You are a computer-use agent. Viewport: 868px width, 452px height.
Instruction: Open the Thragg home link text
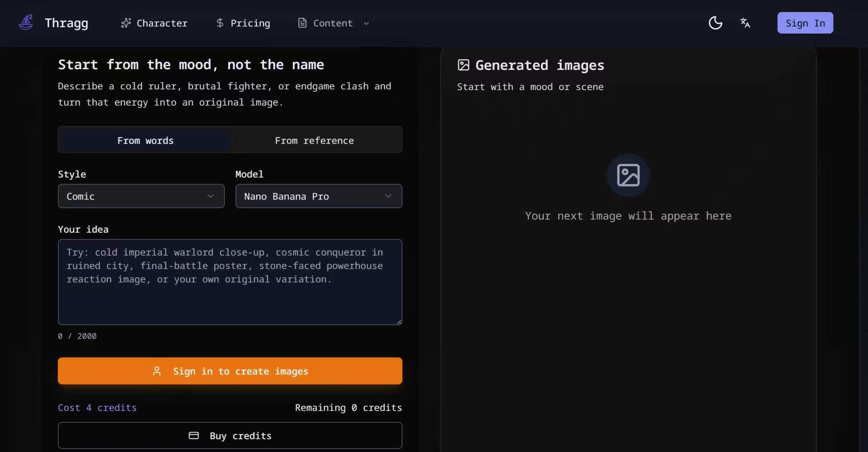click(x=66, y=23)
